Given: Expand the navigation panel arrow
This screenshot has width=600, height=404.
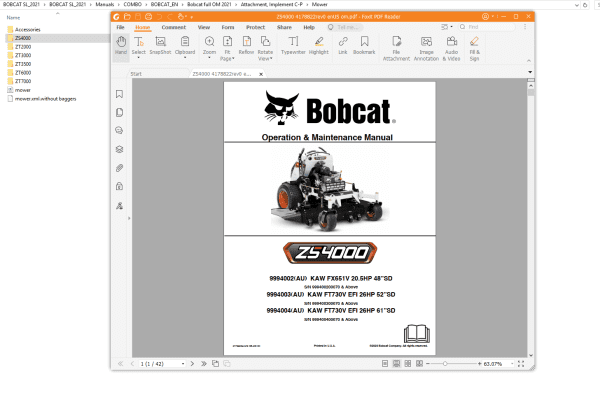Looking at the screenshot, I should click(x=129, y=218).
